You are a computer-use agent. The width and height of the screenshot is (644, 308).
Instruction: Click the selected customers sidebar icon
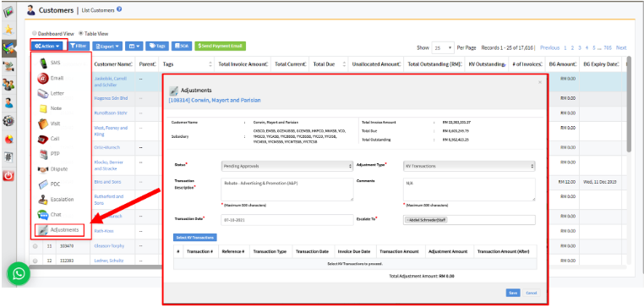[8, 48]
